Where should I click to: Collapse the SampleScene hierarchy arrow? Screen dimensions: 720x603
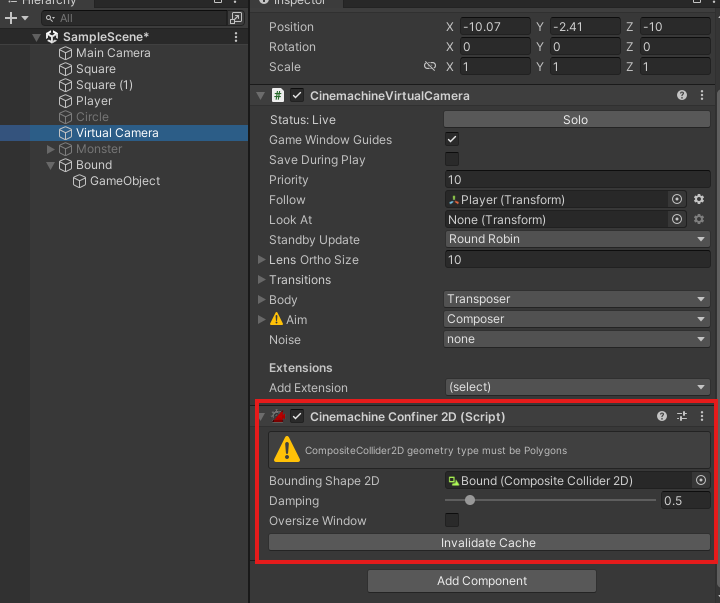pyautogui.click(x=37, y=37)
